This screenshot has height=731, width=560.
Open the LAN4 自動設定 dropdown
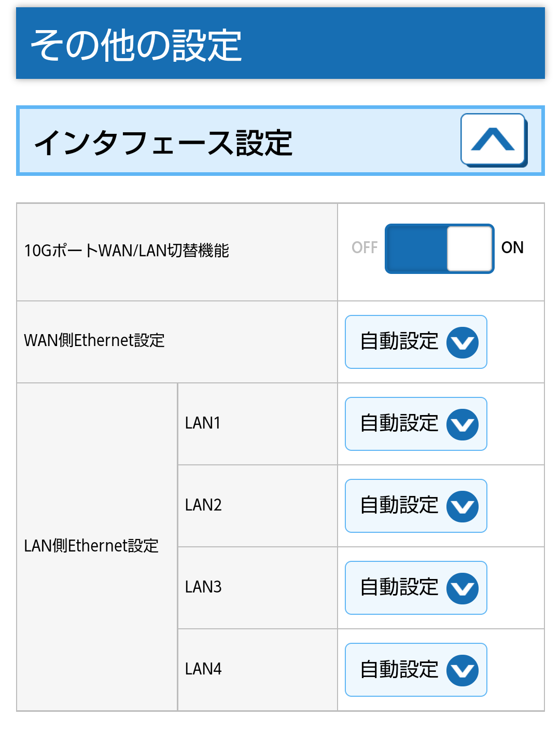pyautogui.click(x=399, y=670)
